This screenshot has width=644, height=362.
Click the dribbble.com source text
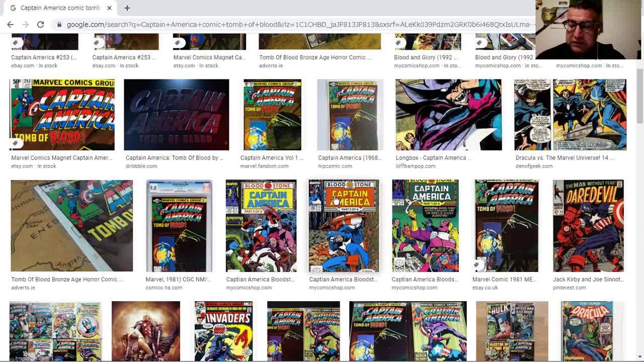coord(141,166)
